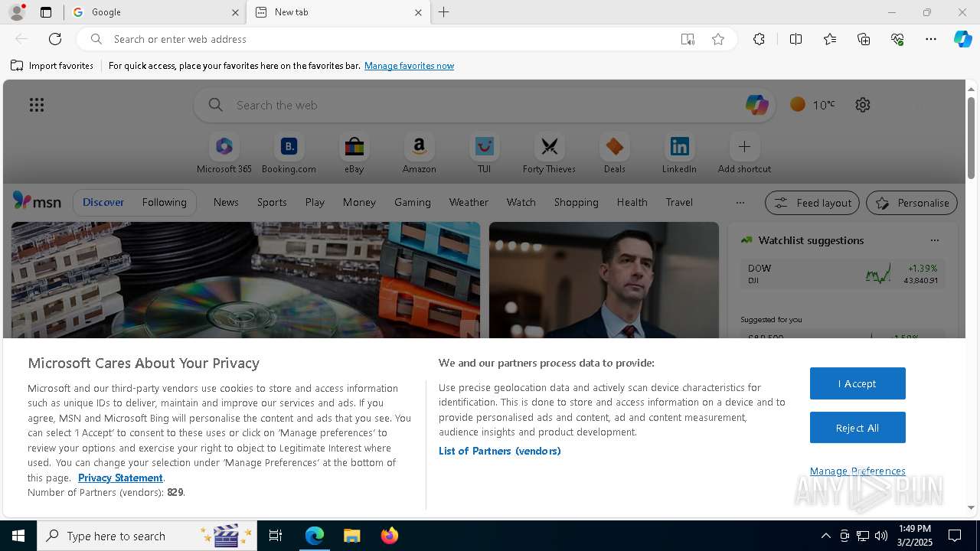
Task: Open the Weather category
Action: 469,202
